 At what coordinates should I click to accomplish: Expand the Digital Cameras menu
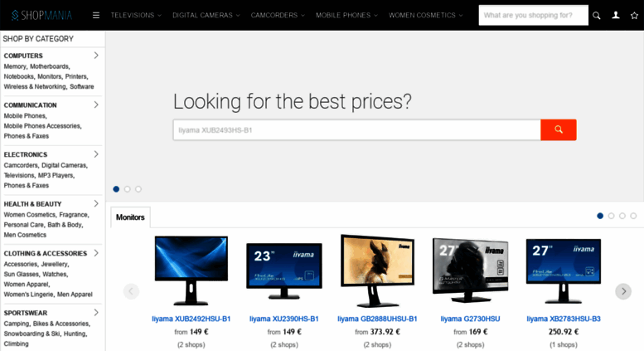coord(206,15)
